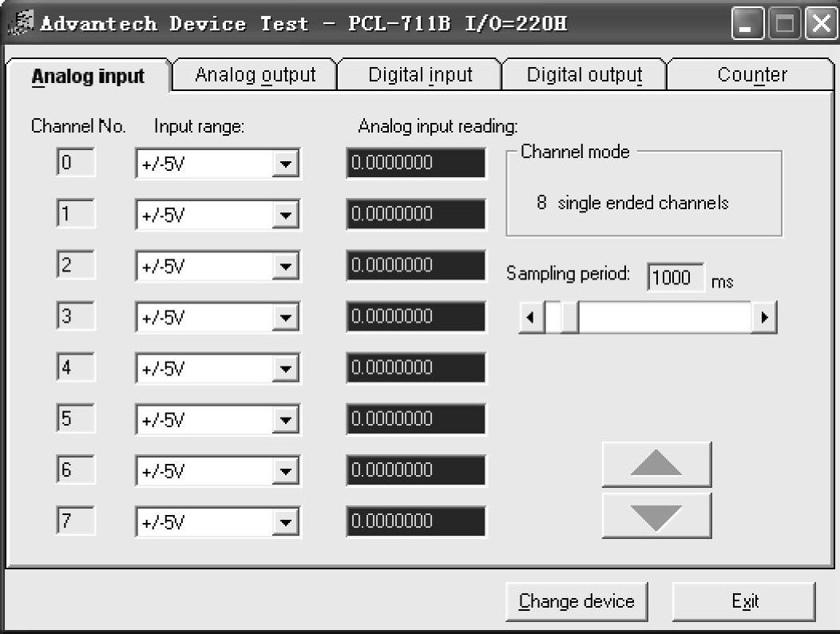Image resolution: width=840 pixels, height=634 pixels.
Task: Go to the Digital output tab
Action: pyautogui.click(x=584, y=75)
